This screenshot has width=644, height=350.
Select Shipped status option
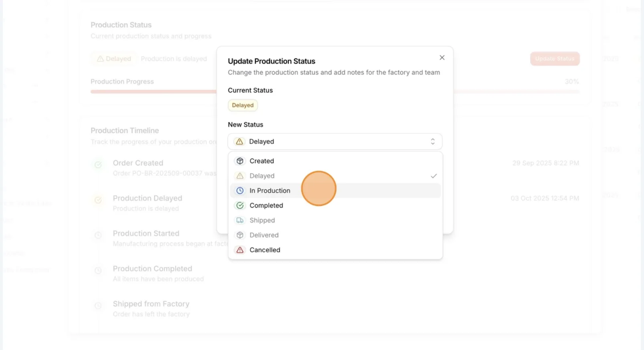[x=335, y=220]
